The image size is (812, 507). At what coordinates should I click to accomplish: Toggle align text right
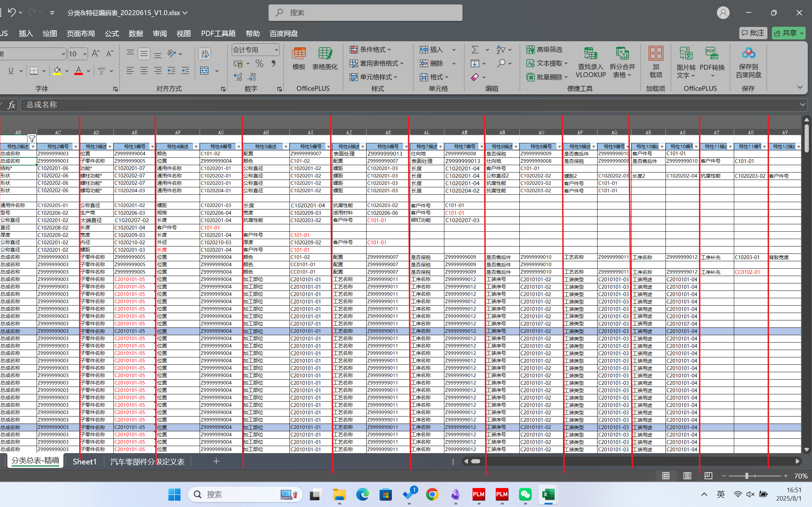pyautogui.click(x=158, y=71)
